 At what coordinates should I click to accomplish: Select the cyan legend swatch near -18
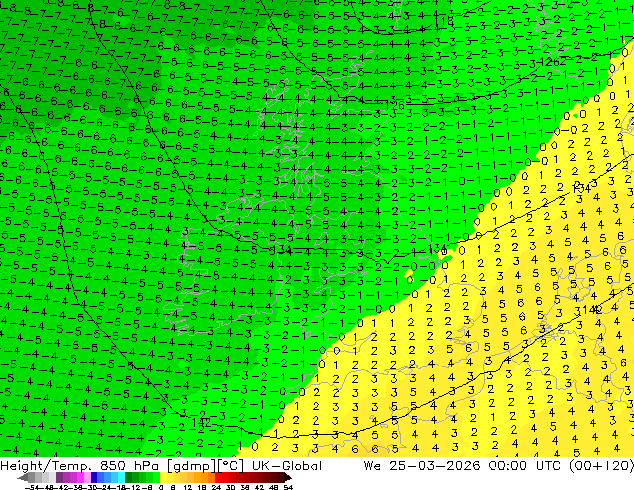click(x=122, y=478)
